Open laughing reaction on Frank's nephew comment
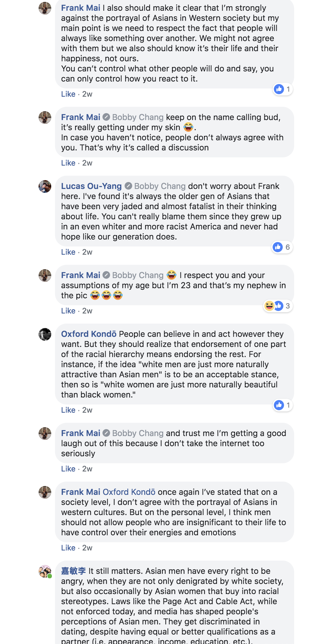 click(269, 306)
